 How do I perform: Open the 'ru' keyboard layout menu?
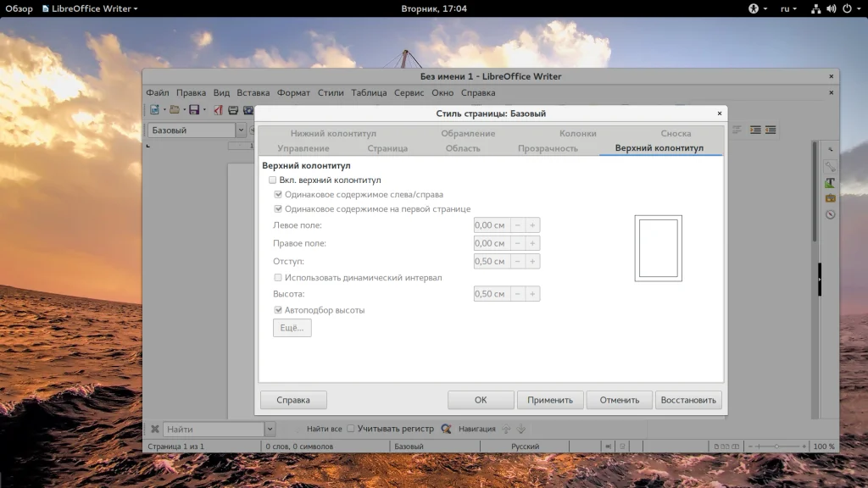[x=789, y=8]
